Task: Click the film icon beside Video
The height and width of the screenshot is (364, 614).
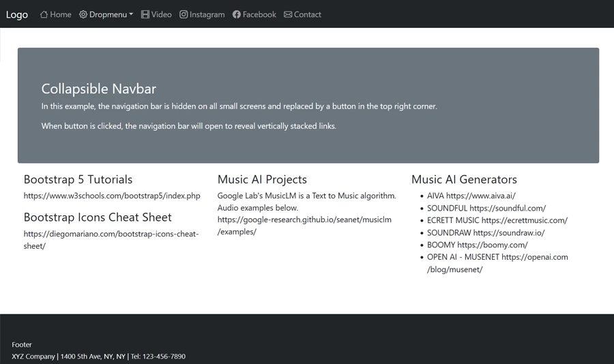Action: (145, 14)
